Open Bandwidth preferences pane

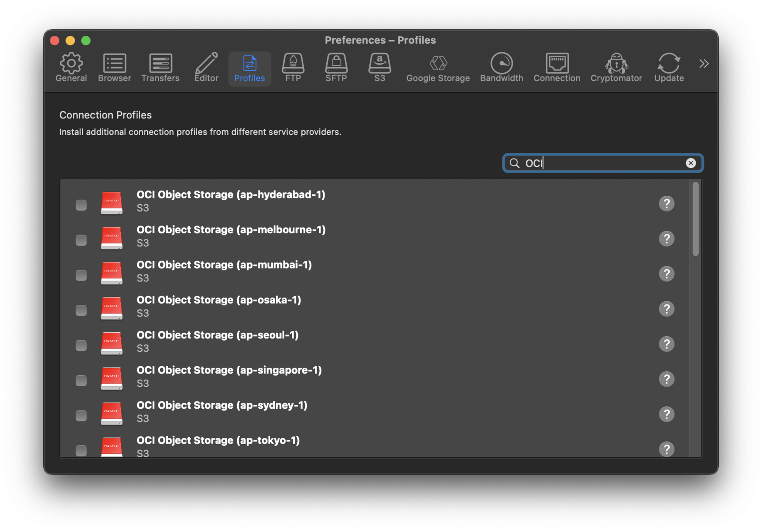[501, 68]
